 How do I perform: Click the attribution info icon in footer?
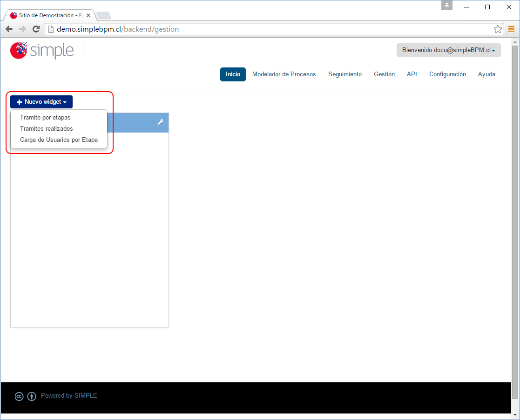tap(32, 396)
